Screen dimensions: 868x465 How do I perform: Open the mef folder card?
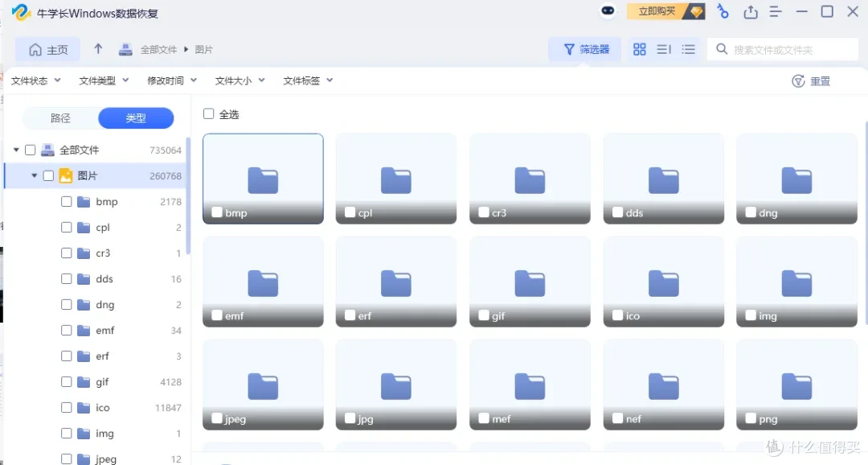pyautogui.click(x=530, y=385)
